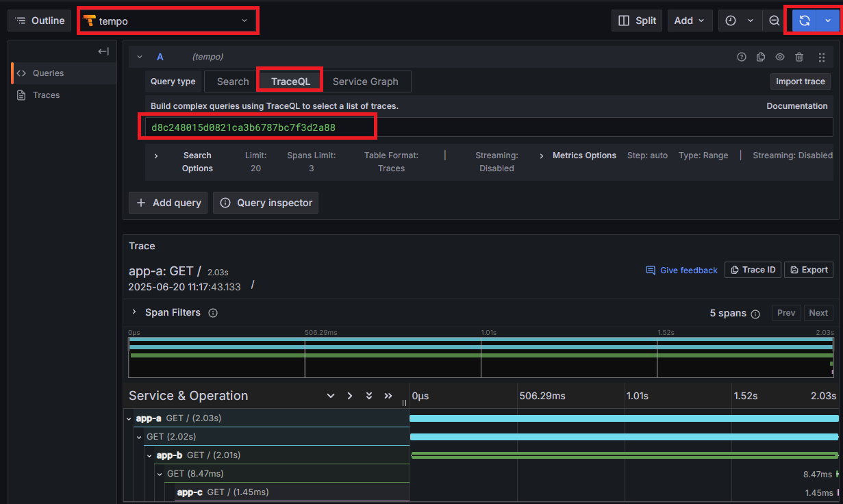Toggle visibility of query A
Image resolution: width=843 pixels, height=504 pixels.
coord(779,57)
